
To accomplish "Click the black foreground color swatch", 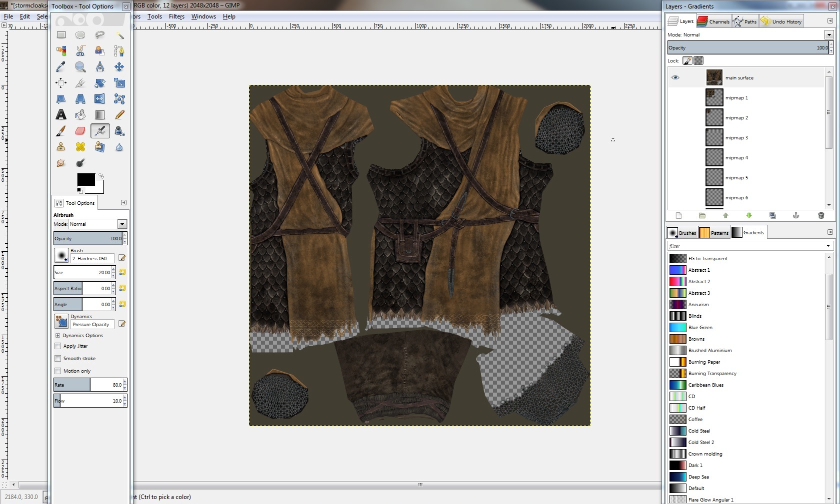I will coord(85,180).
